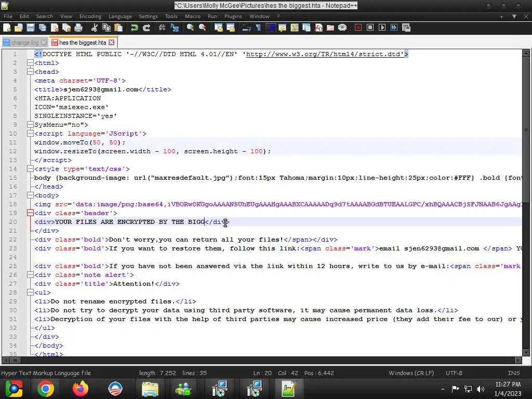Viewport: 532px width, 399px height.
Task: Open the Plugins menu
Action: [233, 16]
